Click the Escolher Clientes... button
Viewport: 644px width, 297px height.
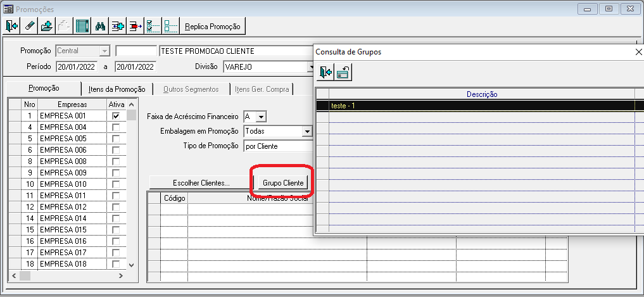[201, 183]
